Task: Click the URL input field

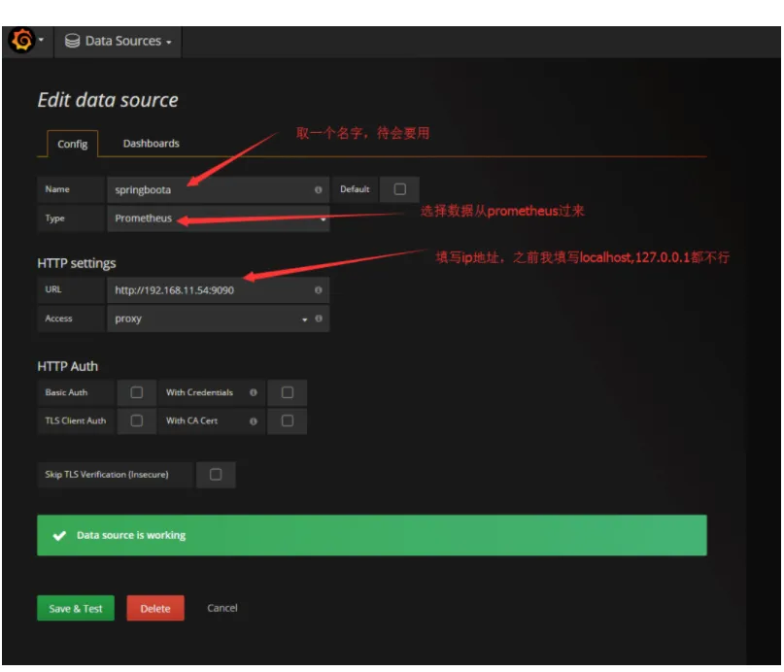Action: click(x=218, y=290)
